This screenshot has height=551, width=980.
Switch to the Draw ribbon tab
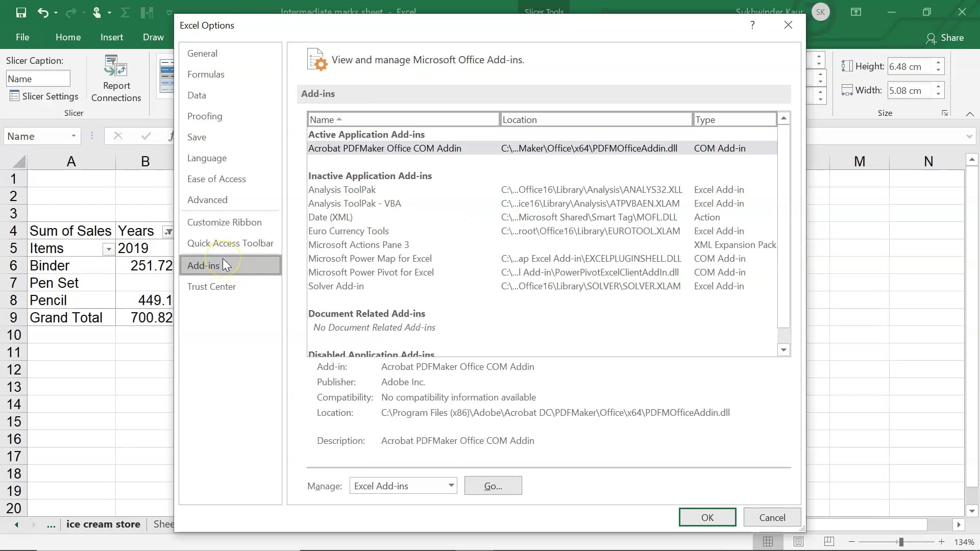tap(153, 37)
